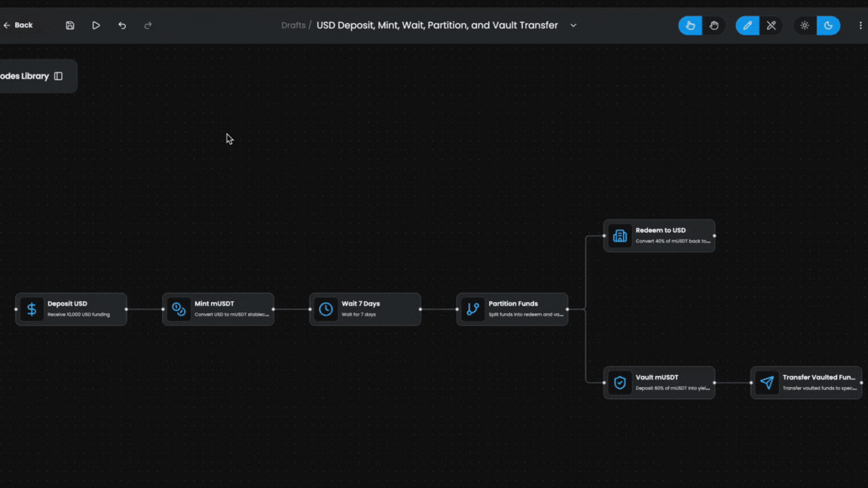Click the dollar icon on Deposit USD node
Viewport: 868px width, 488px height.
tap(31, 309)
